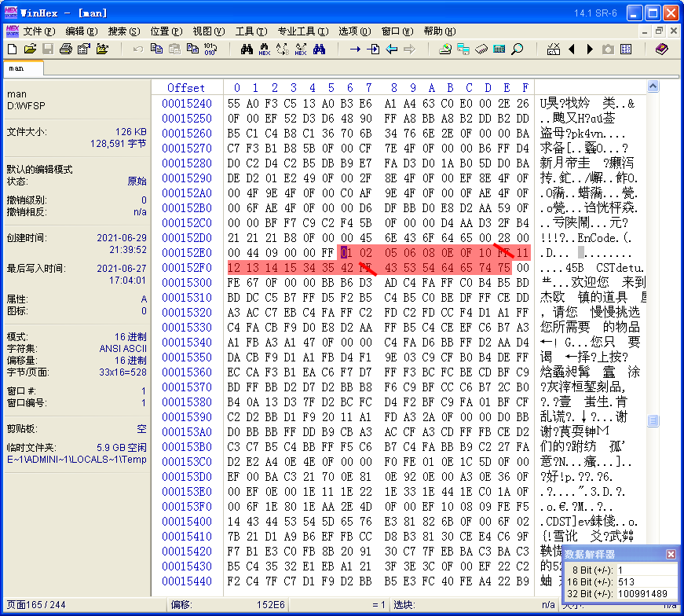Click the vertical scrollbar up arrow
The height and width of the screenshot is (616, 684).
pyautogui.click(x=653, y=86)
